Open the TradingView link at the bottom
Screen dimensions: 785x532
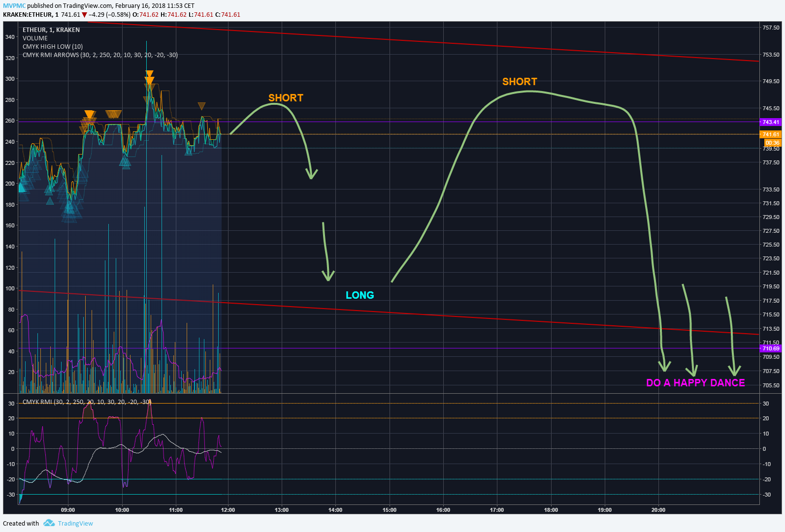(75, 523)
